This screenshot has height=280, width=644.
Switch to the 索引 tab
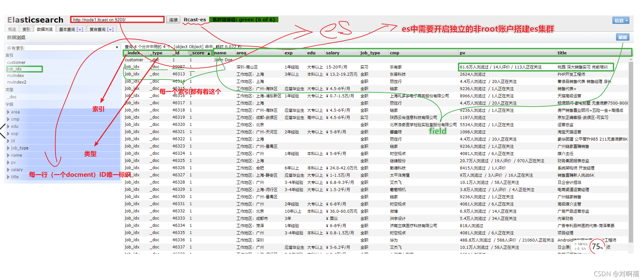pyautogui.click(x=26, y=29)
